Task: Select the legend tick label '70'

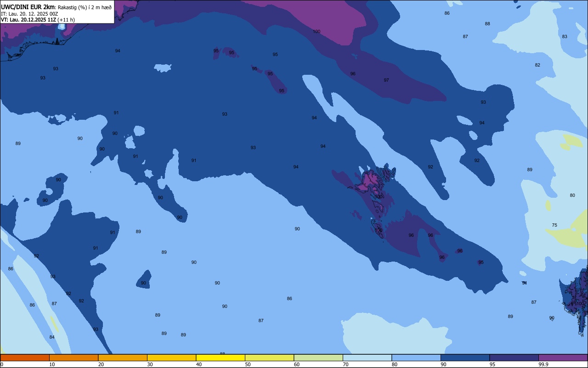Action: click(345, 364)
